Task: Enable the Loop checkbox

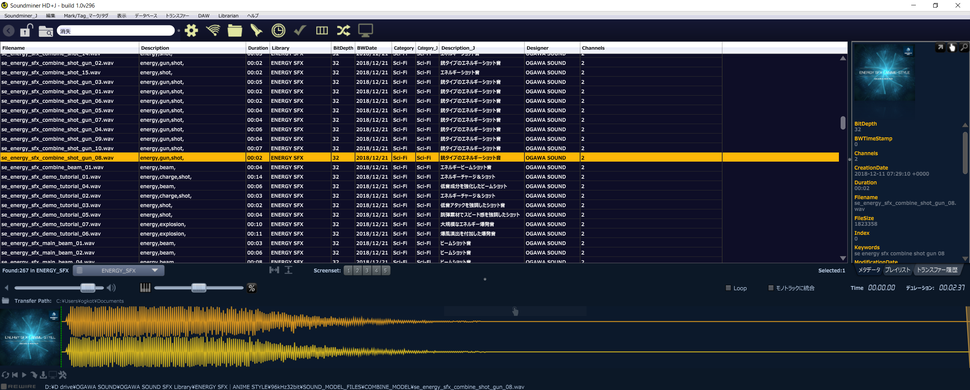Action: [728, 288]
